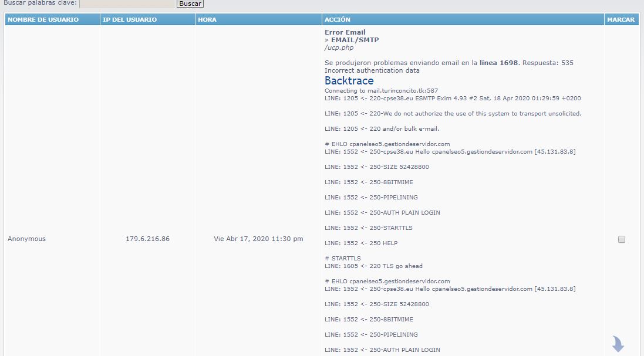Click the IP address 179.6.216.86
Viewport: 644px width, 356px height.
[x=147, y=239]
